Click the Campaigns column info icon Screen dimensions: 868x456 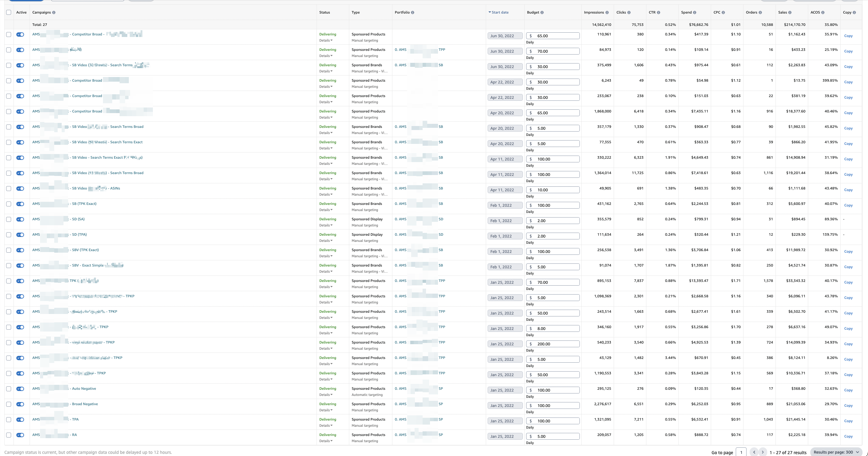coord(54,12)
